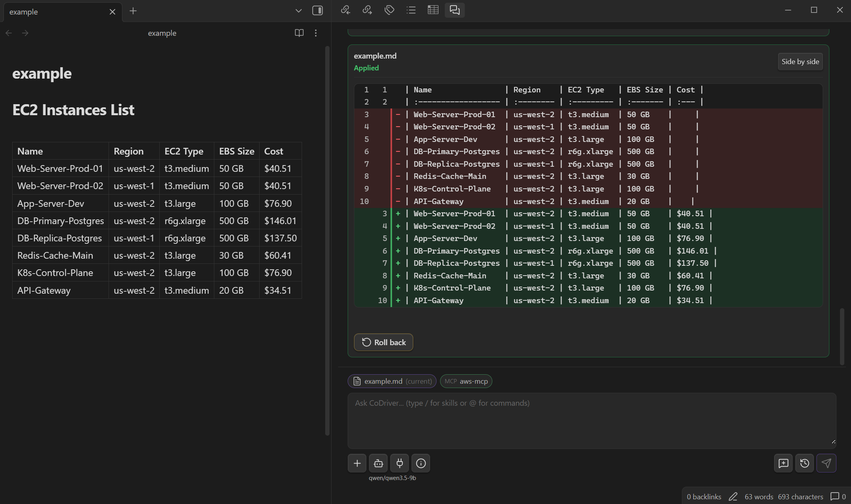Open the MCP plug connections icon
The height and width of the screenshot is (504, 851).
pos(400,464)
